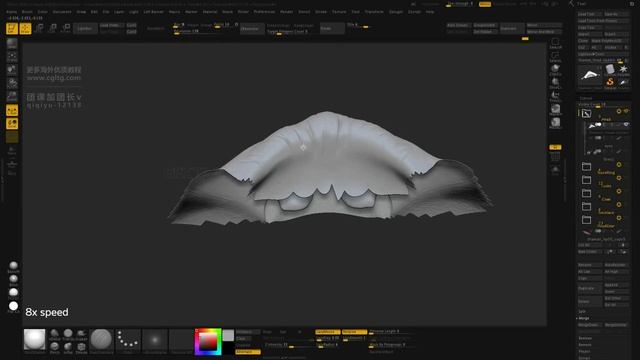Select the main gray color swatch
The height and width of the screenshot is (360, 640).
point(228,336)
